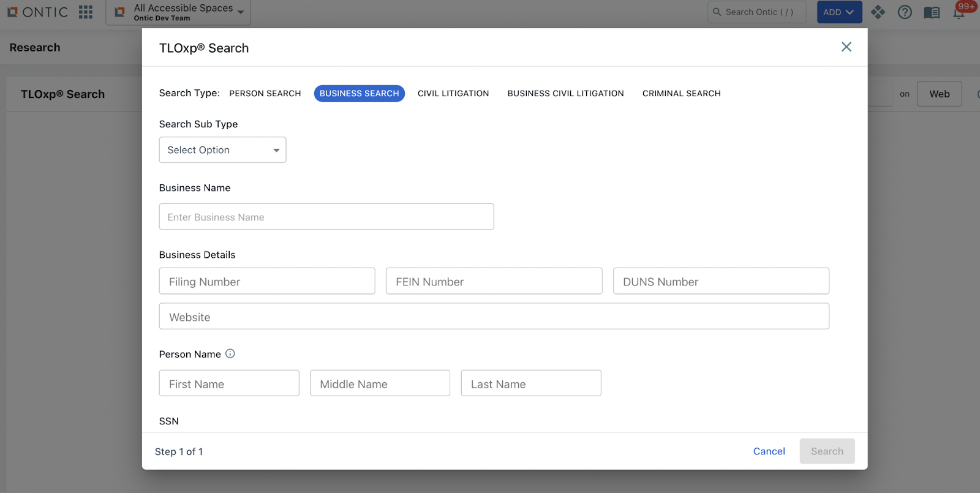980x493 pixels.
Task: Click the SSN label
Action: (169, 421)
